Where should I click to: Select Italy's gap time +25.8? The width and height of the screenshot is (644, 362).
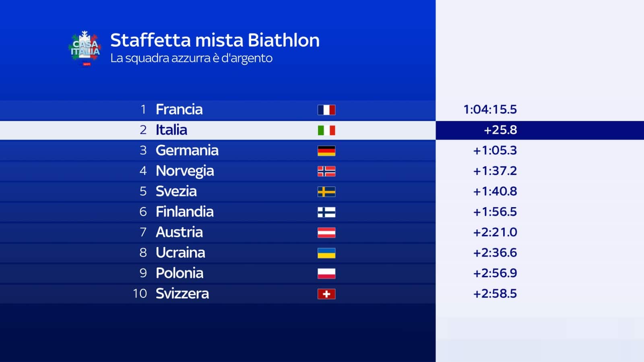(500, 130)
